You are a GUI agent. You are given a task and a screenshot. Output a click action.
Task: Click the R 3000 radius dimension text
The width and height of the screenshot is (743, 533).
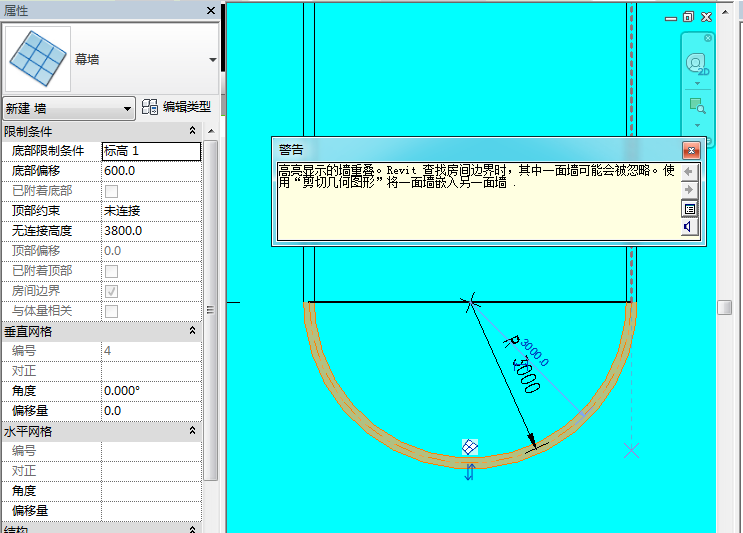522,363
